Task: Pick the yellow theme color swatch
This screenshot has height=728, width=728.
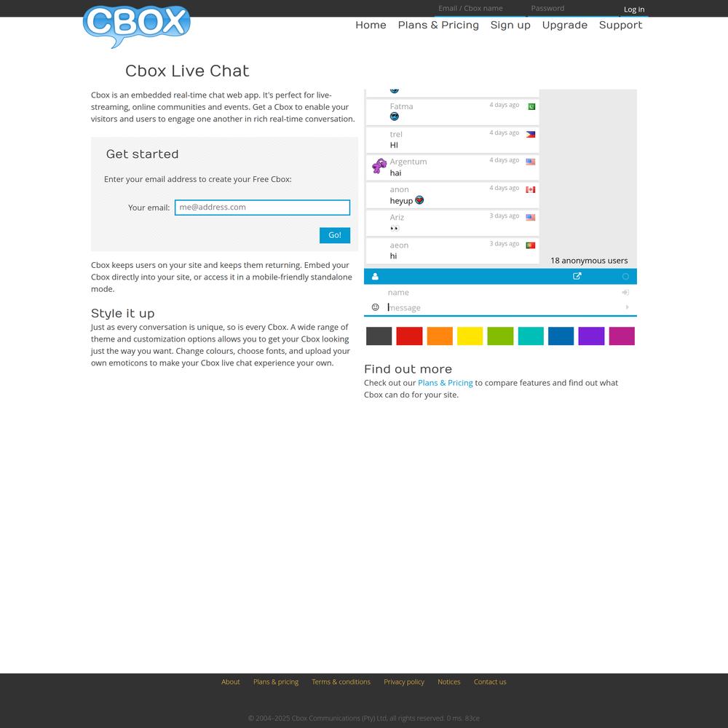Action: (x=470, y=336)
